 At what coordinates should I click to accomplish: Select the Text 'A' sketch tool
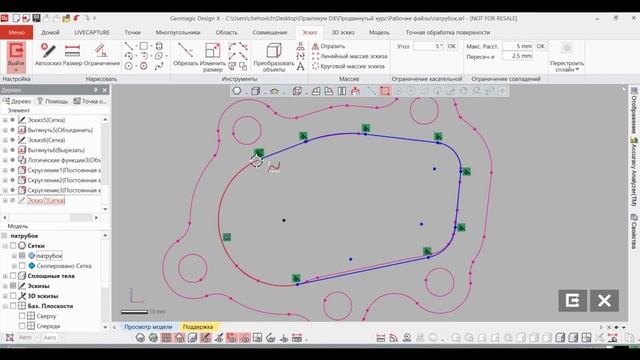point(300,66)
